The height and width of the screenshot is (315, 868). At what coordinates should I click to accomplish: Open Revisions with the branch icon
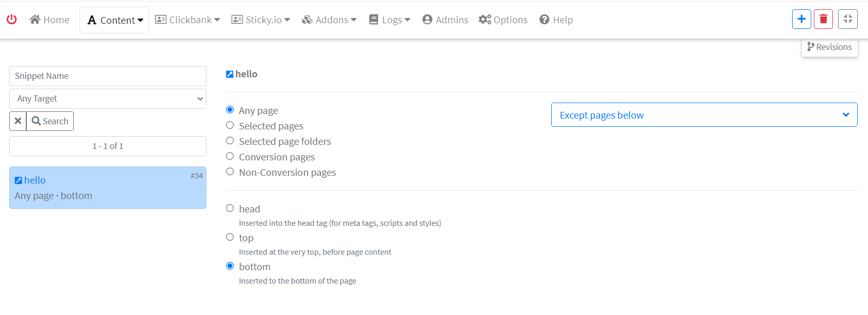(829, 47)
